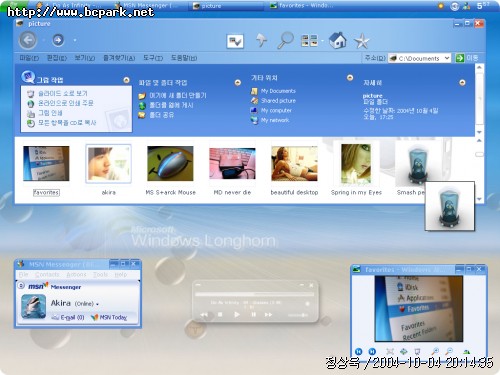Viewport: 500px width, 375px height.
Task: Select the Spring in my Eyes thumbnail
Action: click(356, 164)
